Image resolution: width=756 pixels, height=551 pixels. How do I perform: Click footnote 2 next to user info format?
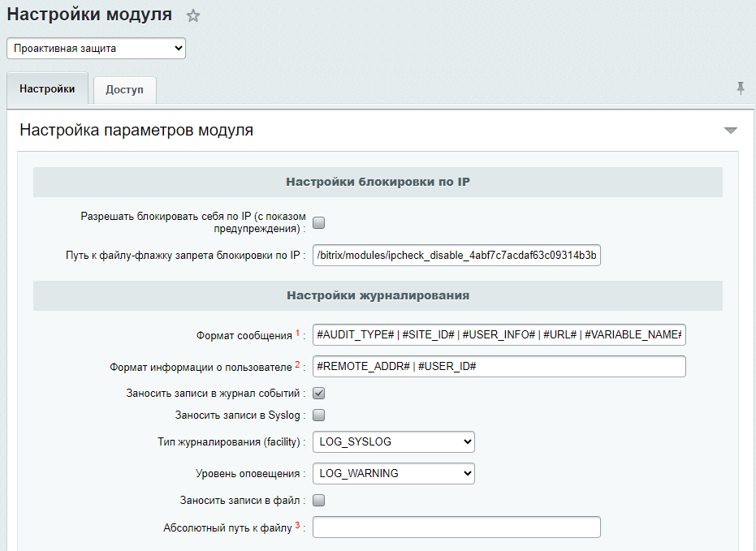coord(297,364)
